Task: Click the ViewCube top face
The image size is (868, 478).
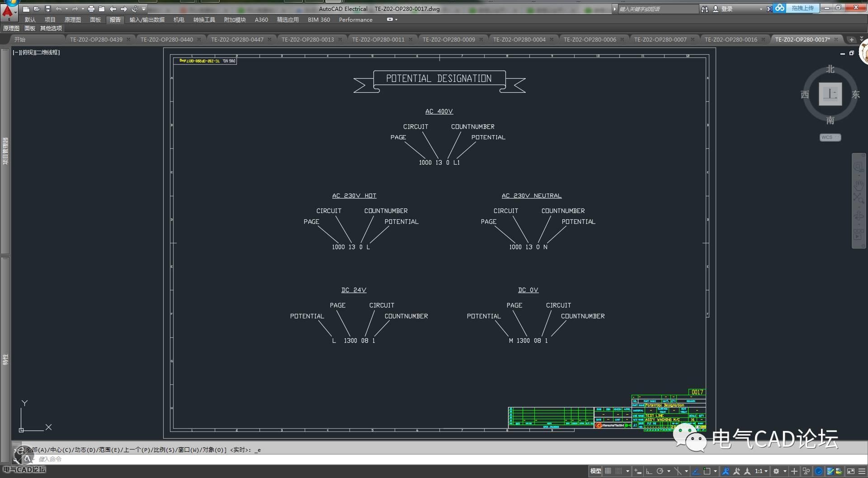Action: [830, 94]
